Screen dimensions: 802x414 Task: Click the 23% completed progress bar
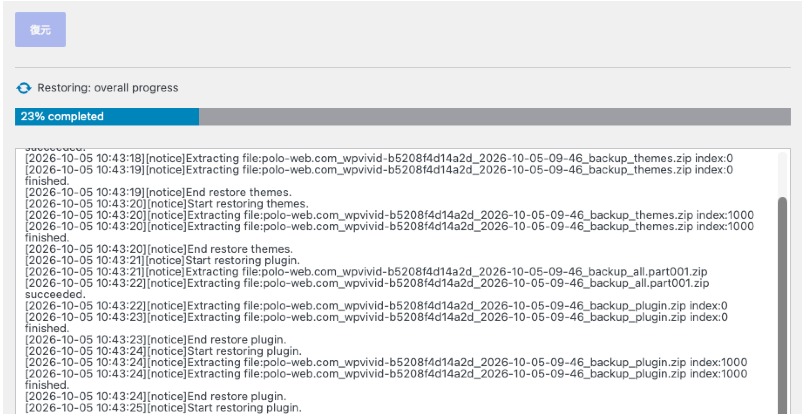[403, 117]
